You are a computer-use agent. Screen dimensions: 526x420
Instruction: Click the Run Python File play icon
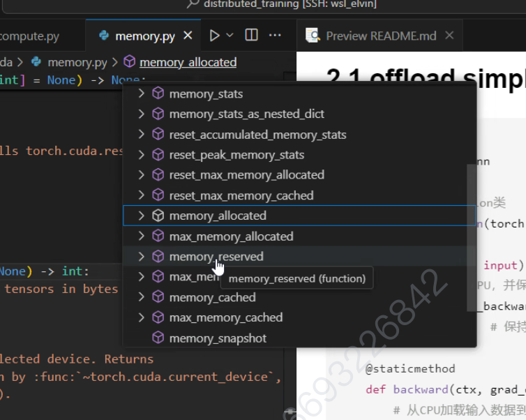(214, 36)
